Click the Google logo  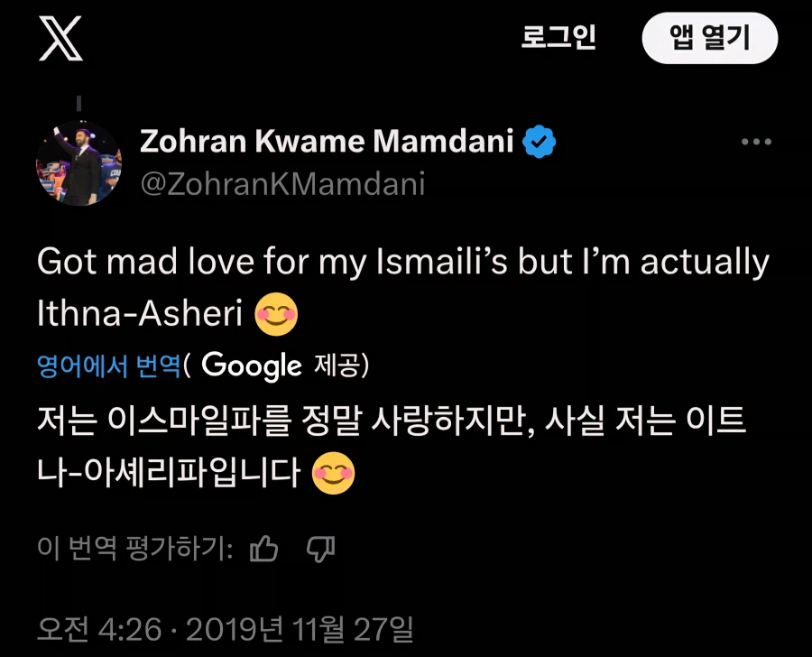[252, 366]
